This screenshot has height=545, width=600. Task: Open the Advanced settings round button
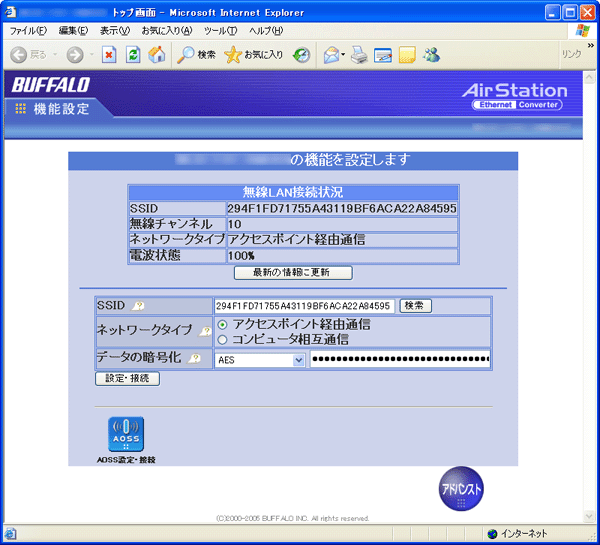pyautogui.click(x=462, y=488)
